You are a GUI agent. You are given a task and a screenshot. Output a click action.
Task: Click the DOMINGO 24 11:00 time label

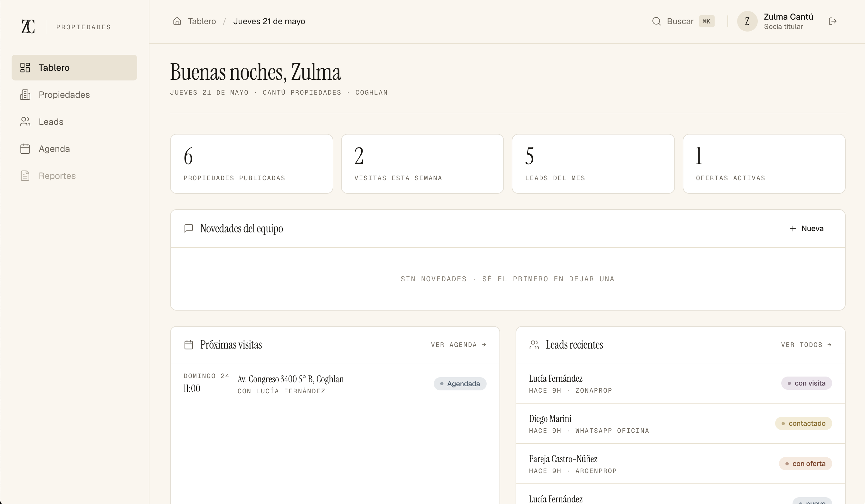(206, 383)
